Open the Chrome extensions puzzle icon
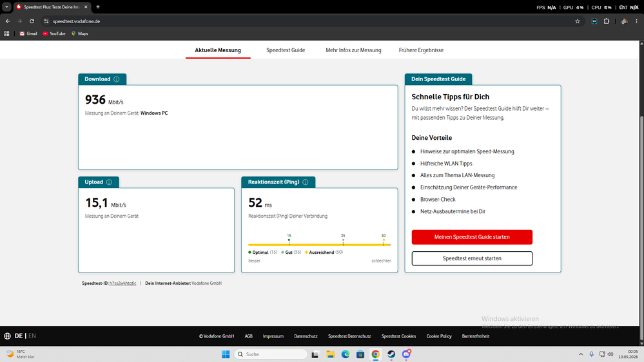 pos(607,21)
